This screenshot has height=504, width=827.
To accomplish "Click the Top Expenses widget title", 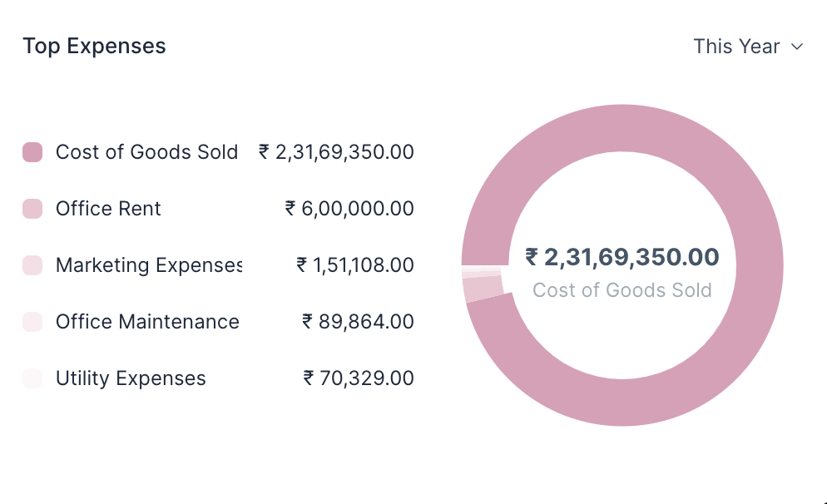I will (94, 47).
